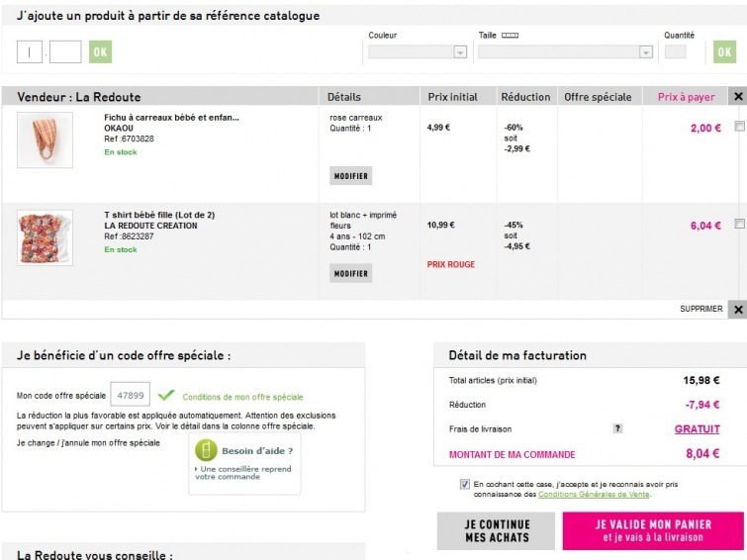Tick the checkbox for the Fichu à carreaux item
Image resolution: width=747 pixels, height=560 pixels.
(x=739, y=127)
